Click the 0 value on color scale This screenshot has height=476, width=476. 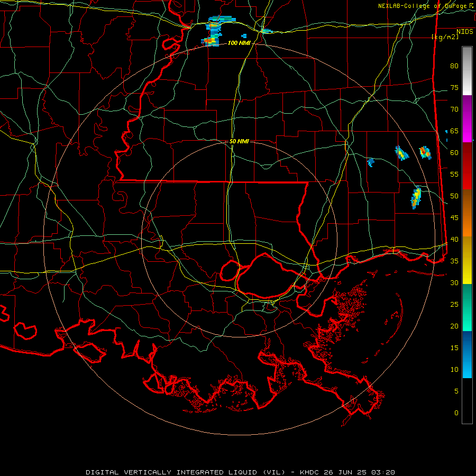point(456,413)
